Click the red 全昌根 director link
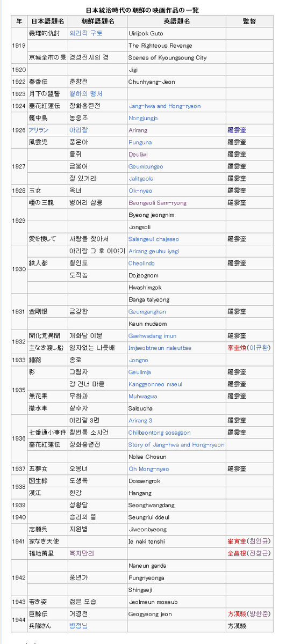The width and height of the screenshot is (286, 644). (237, 553)
